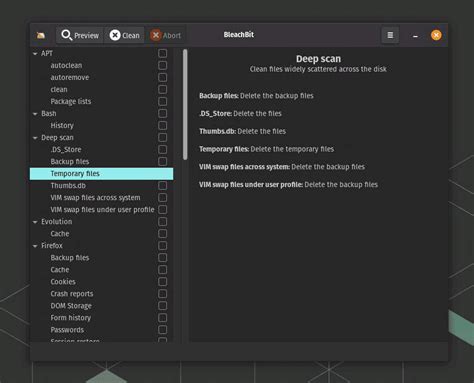Screen dimensions: 474x383
Task: Select the highlighted Temporary files row
Action: [101, 173]
